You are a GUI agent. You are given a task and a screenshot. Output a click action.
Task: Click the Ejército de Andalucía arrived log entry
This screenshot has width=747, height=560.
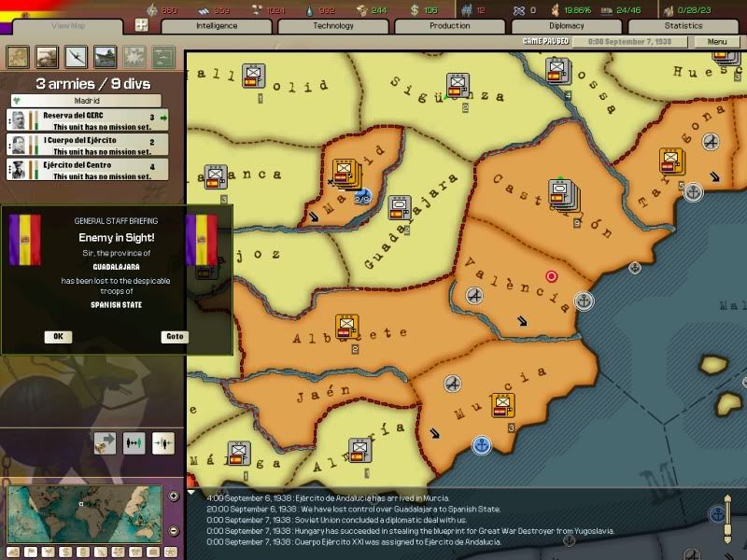click(x=328, y=498)
